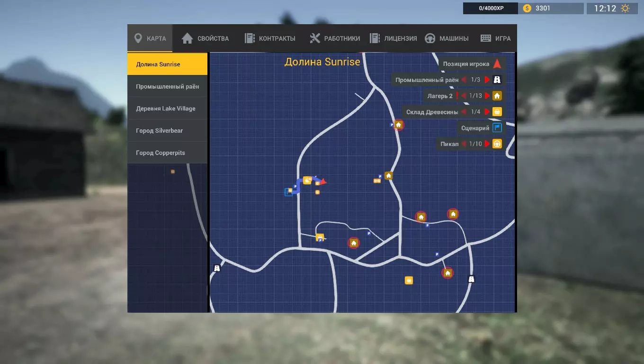Open the КОНТРАКТЫ tab
644x364 pixels.
pos(269,38)
